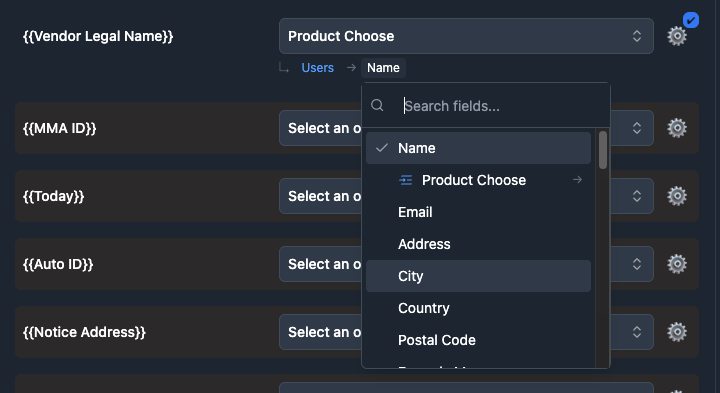Open settings gear for Vendor Legal Name row
Image resolution: width=720 pixels, height=393 pixels.
677,36
